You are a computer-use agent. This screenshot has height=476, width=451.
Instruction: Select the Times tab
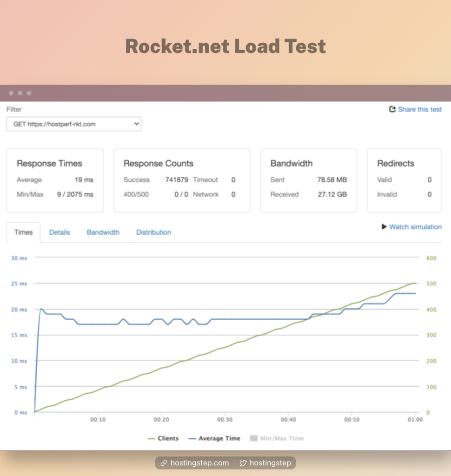coord(23,232)
